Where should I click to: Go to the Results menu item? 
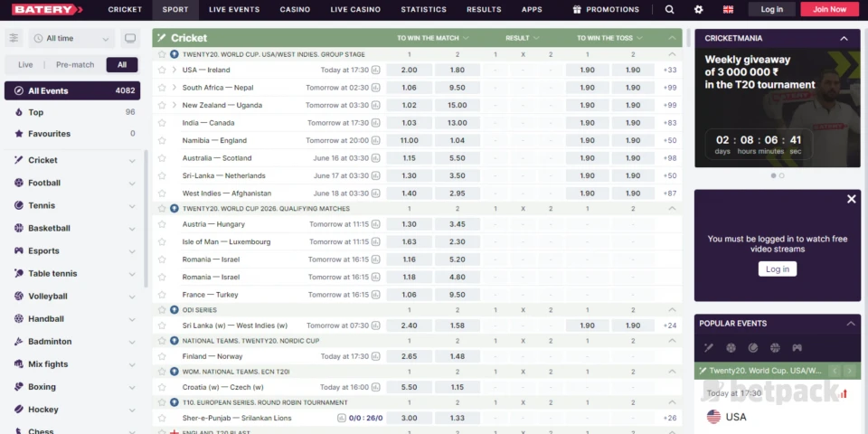point(484,10)
